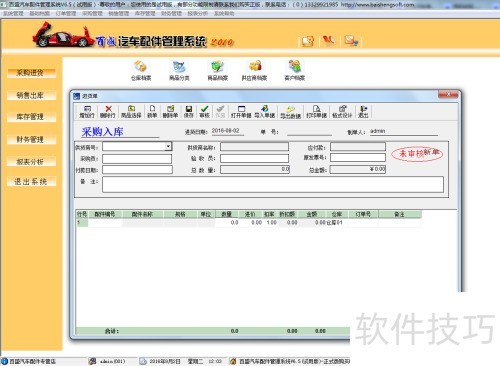Click the red X 删除行 (delete row) icon
Viewport: 500px width, 366px height.
coord(108,111)
